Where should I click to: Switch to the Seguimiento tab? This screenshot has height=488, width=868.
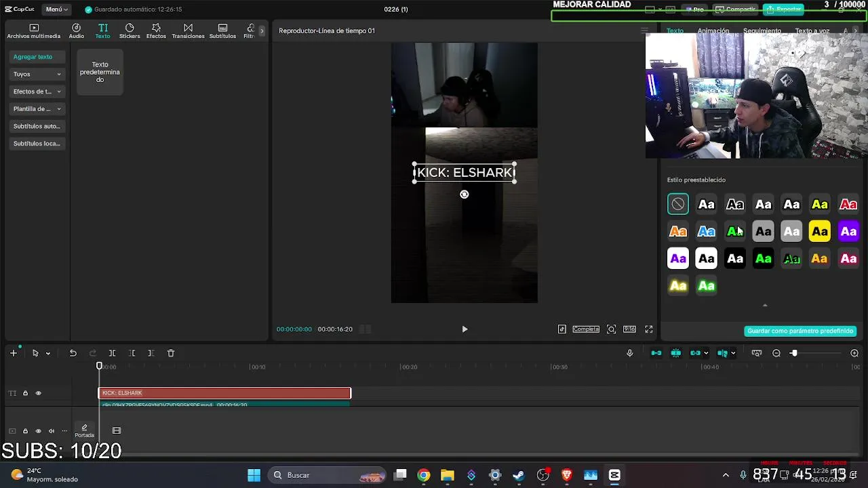(762, 31)
